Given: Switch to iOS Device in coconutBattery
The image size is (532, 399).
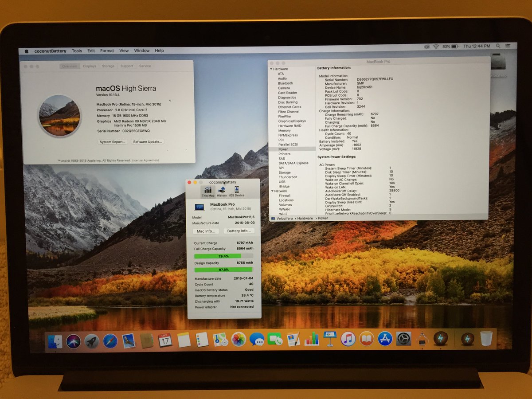Looking at the screenshot, I should pyautogui.click(x=237, y=192).
